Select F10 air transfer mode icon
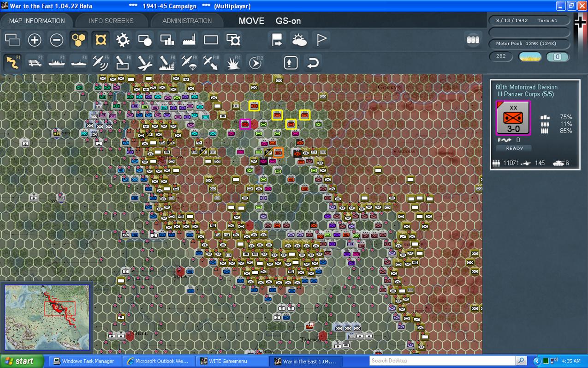The width and height of the screenshot is (588, 368). [212, 62]
